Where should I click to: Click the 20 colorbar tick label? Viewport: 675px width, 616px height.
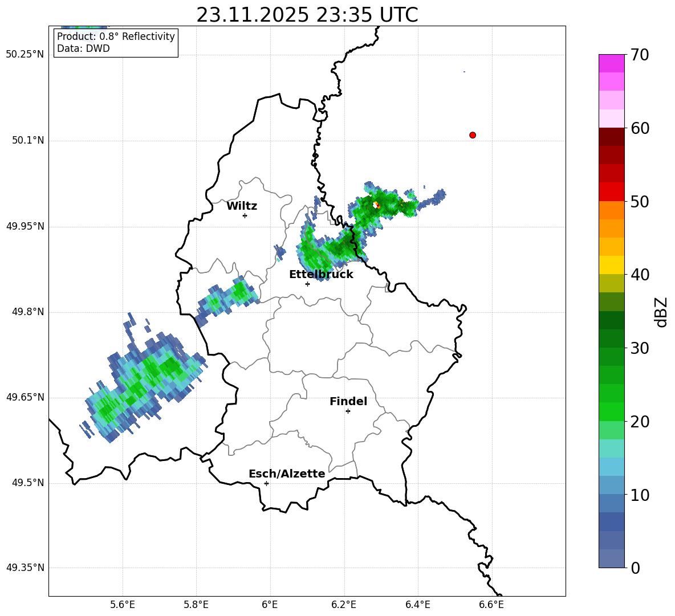click(639, 422)
